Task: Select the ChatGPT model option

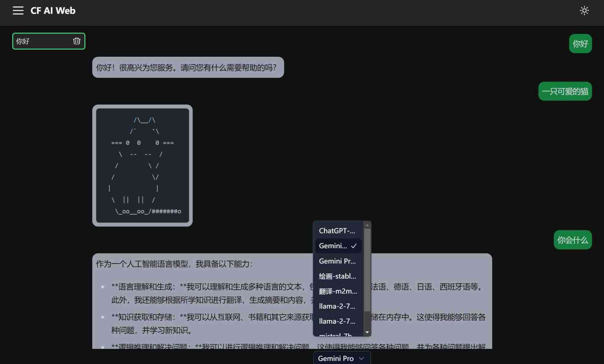Action: point(338,231)
